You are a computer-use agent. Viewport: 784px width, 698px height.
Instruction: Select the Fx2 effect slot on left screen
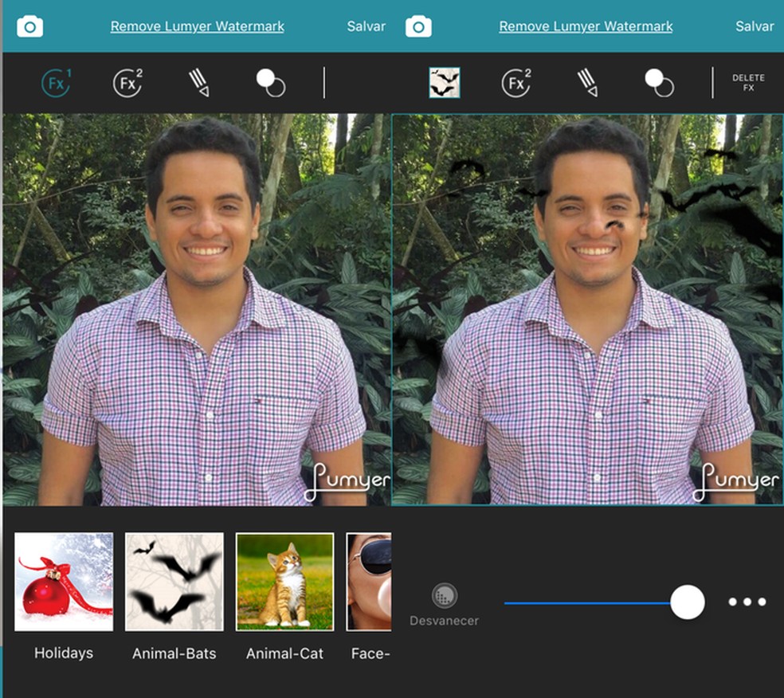click(x=128, y=83)
